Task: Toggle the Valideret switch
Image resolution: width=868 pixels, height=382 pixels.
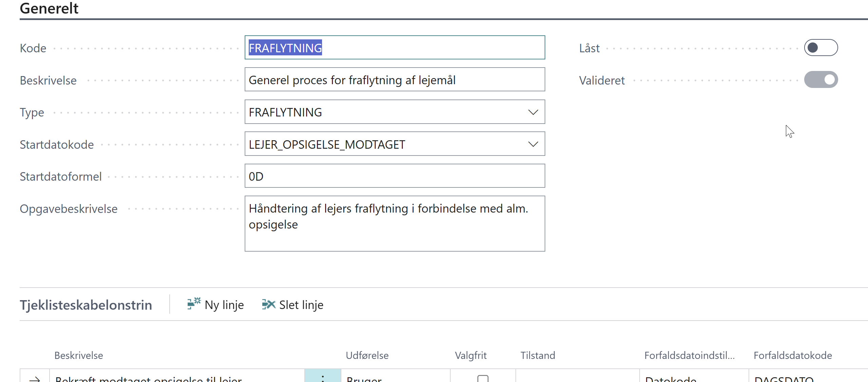Action: click(820, 80)
